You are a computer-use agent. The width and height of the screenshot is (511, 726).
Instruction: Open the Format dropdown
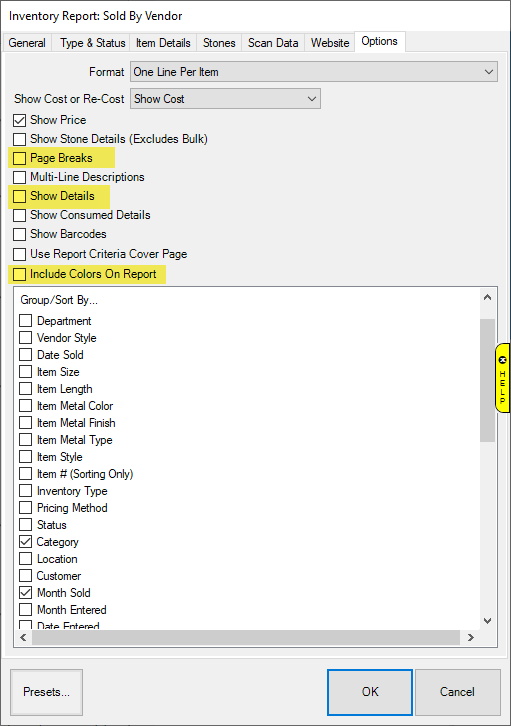(314, 72)
